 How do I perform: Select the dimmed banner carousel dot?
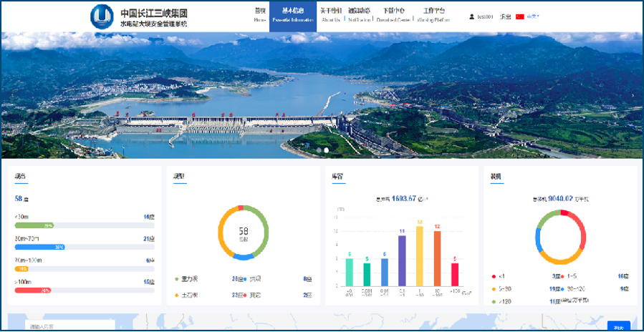coord(318,150)
